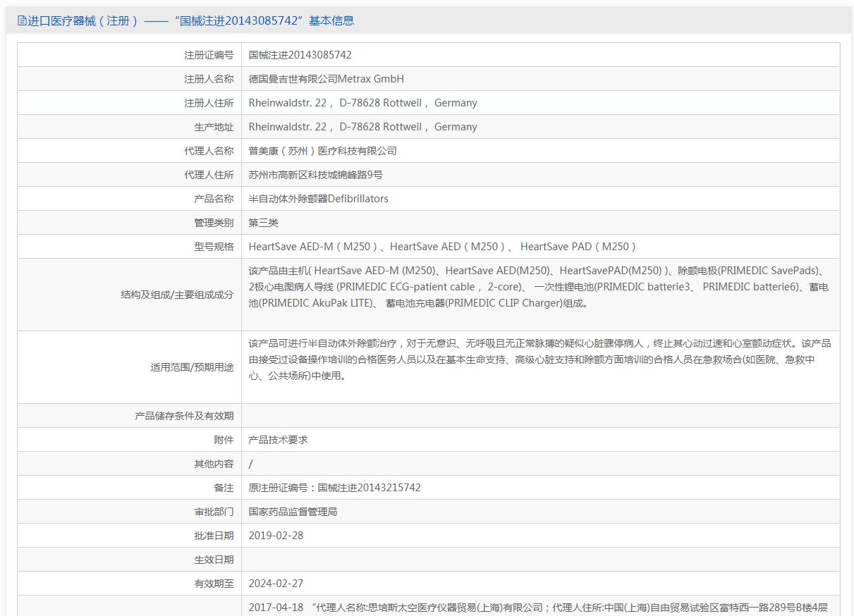The width and height of the screenshot is (854, 616).
Task: Select the address in the 注册人住所 row
Action: coord(363,103)
